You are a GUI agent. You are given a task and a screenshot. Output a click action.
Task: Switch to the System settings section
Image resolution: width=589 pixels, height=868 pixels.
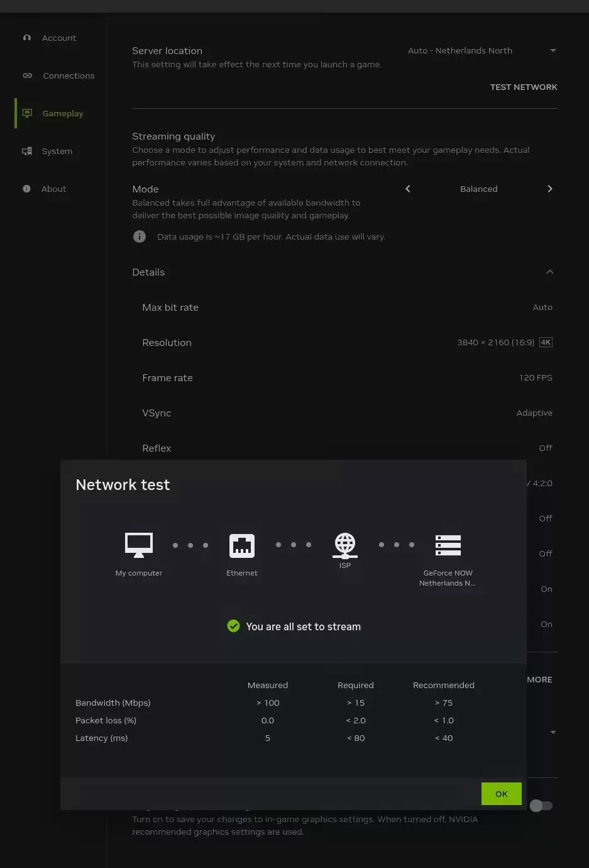point(57,151)
